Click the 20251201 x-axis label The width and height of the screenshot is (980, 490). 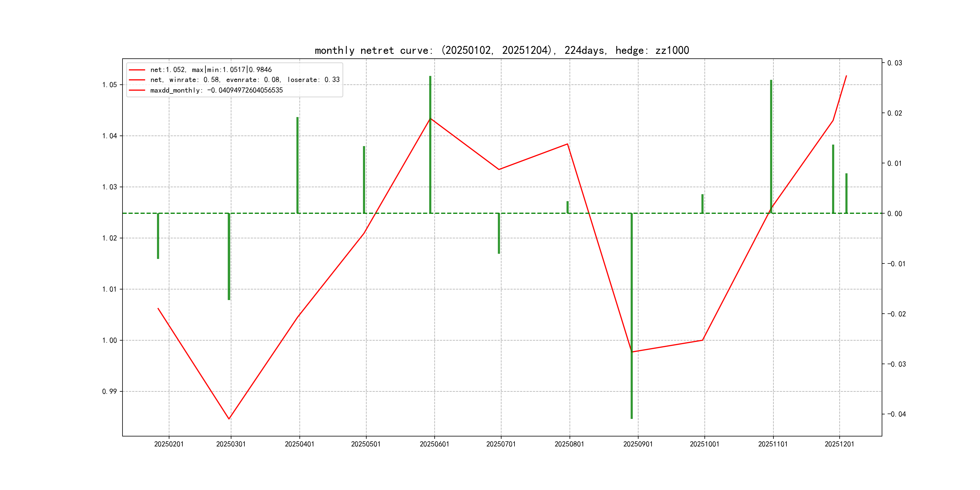pyautogui.click(x=839, y=444)
